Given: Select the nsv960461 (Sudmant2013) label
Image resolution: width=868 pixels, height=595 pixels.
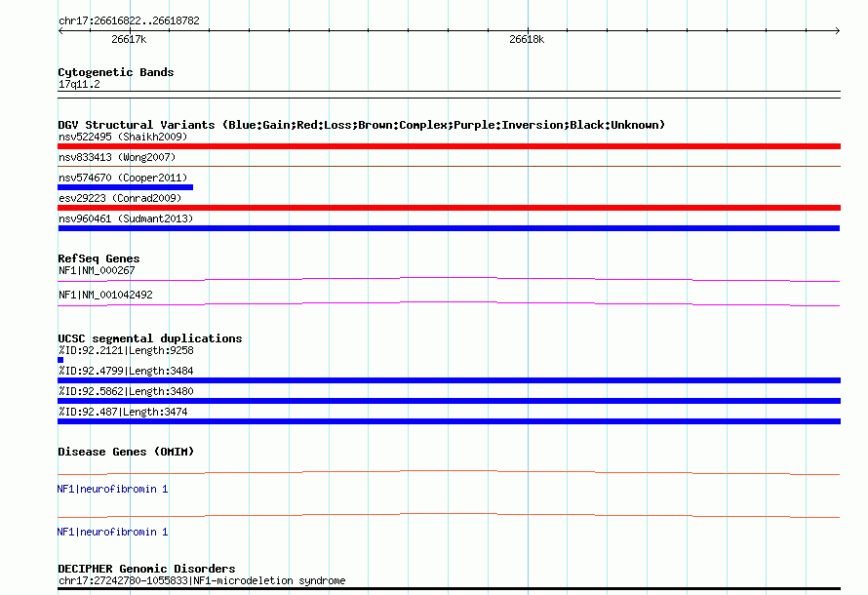Looking at the screenshot, I should pos(126,218).
